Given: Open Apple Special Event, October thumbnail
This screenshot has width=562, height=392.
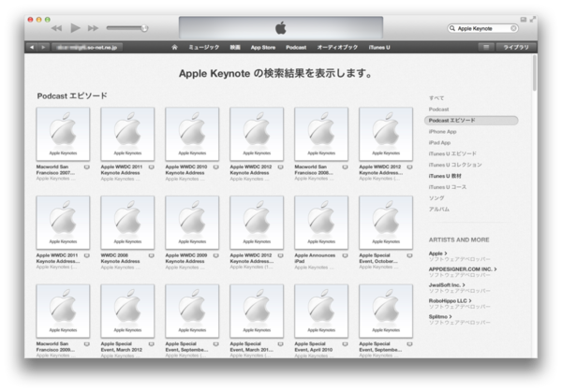Looking at the screenshot, I should coord(386,223).
